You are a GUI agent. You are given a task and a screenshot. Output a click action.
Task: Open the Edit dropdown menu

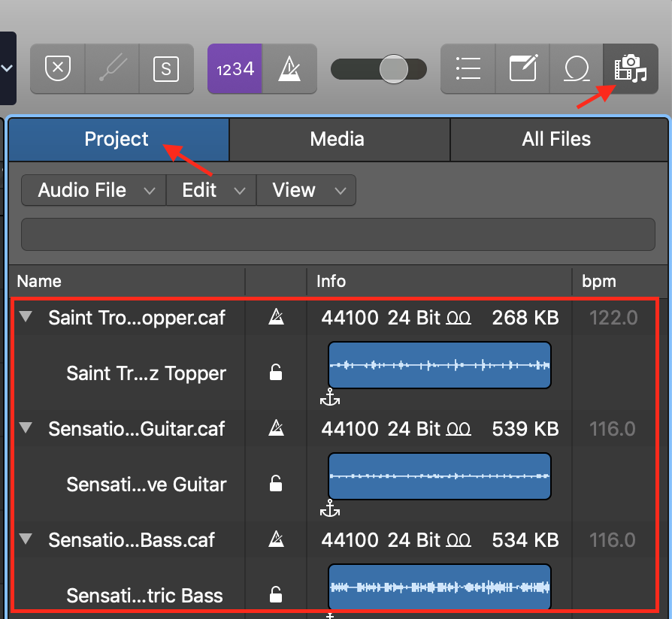click(x=211, y=190)
